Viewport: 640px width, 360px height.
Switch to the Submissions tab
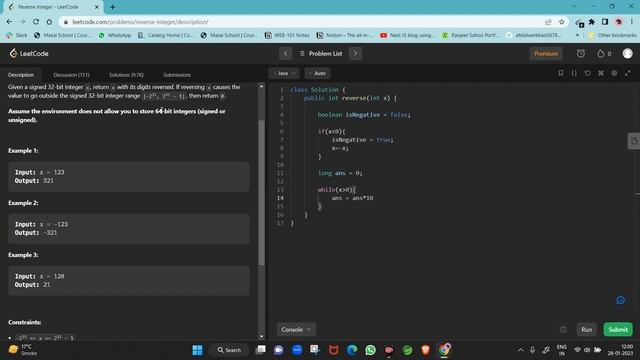pos(177,75)
